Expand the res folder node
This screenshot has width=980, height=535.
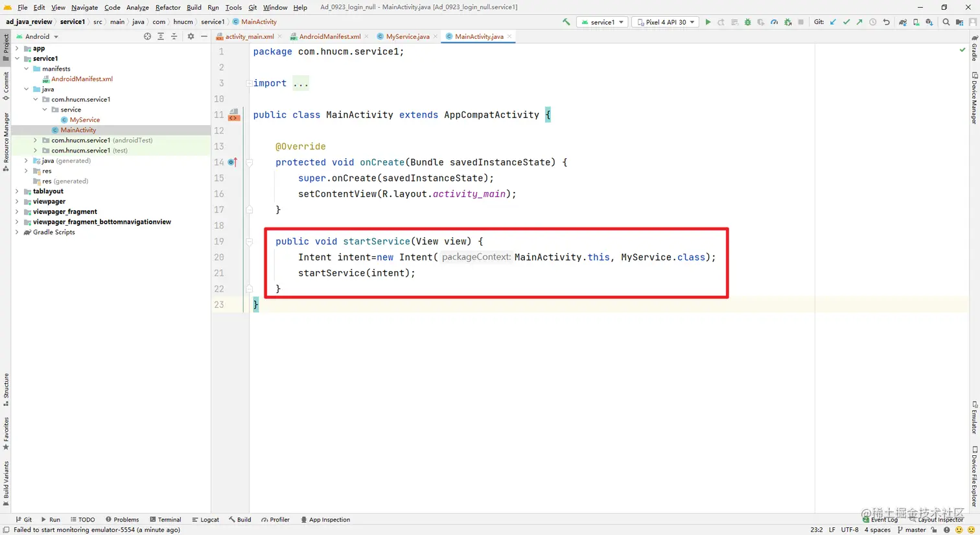[26, 171]
